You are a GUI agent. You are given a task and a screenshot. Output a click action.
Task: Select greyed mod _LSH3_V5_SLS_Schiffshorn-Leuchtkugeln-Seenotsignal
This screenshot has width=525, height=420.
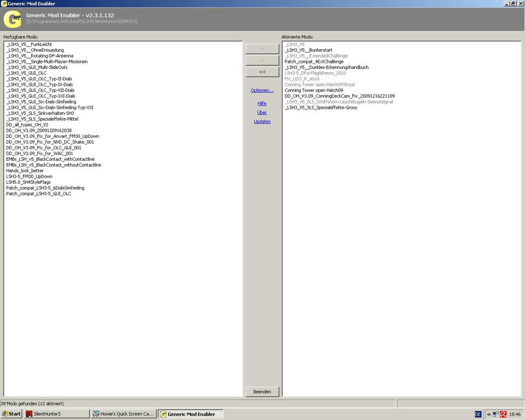tap(339, 102)
